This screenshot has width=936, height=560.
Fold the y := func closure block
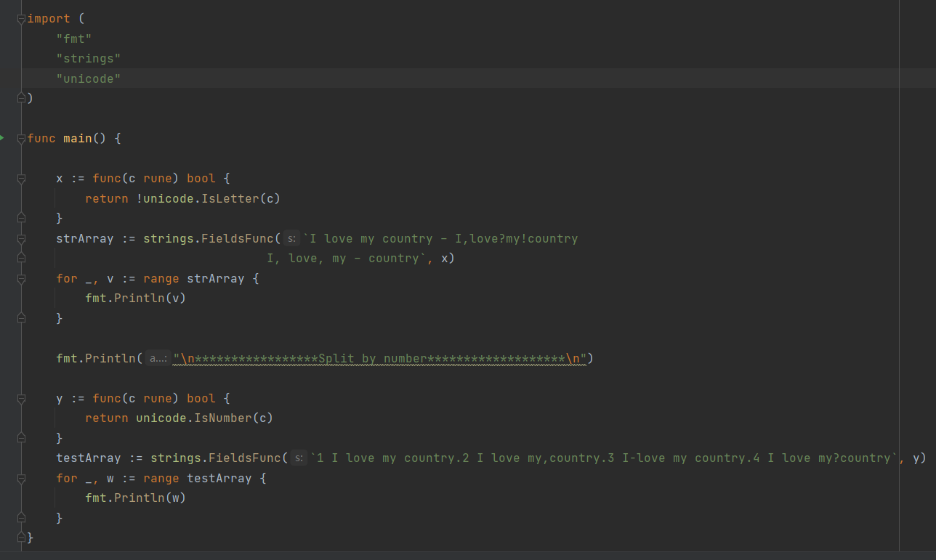pyautogui.click(x=21, y=398)
